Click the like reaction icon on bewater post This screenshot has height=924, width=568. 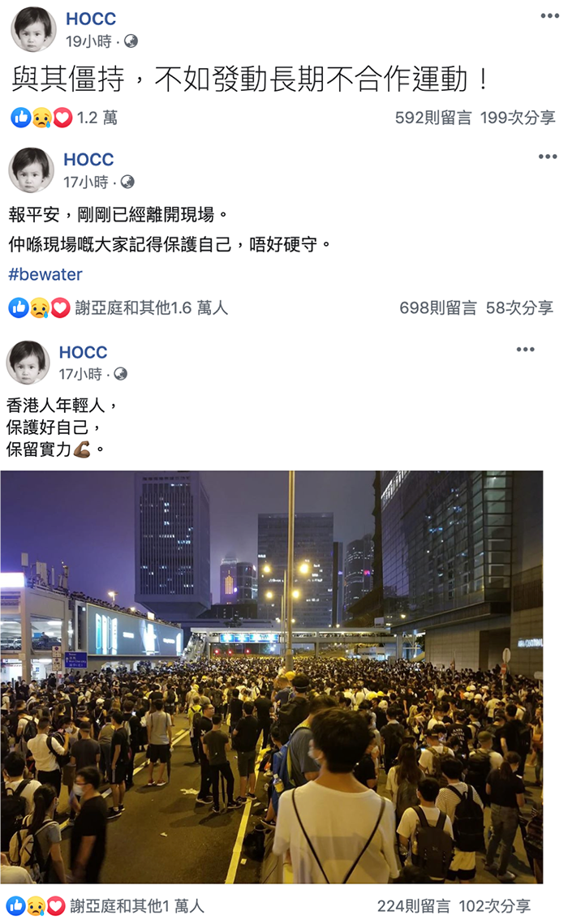coord(19,307)
